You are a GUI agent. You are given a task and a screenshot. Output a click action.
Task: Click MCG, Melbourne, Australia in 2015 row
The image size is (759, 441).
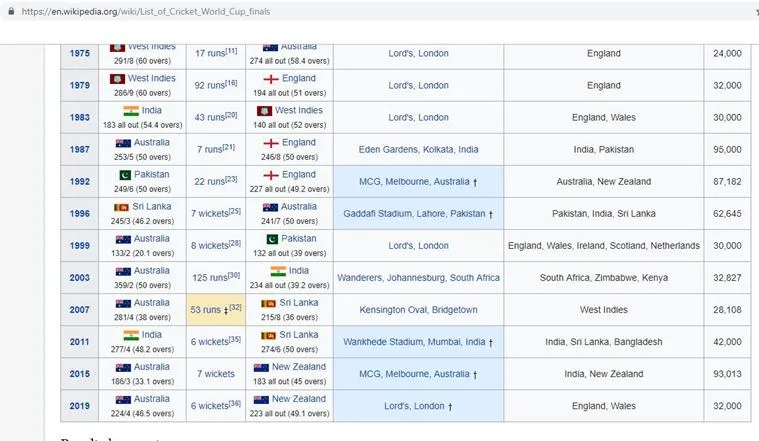(414, 374)
